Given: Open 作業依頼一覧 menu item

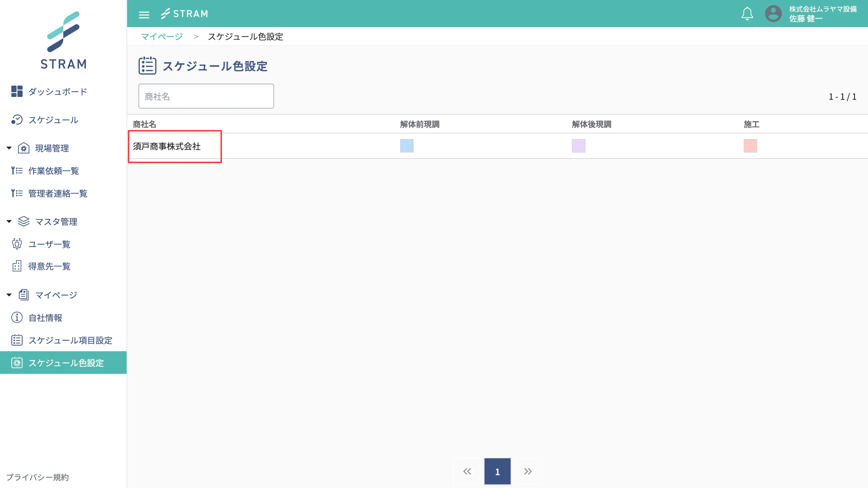Looking at the screenshot, I should pyautogui.click(x=53, y=171).
